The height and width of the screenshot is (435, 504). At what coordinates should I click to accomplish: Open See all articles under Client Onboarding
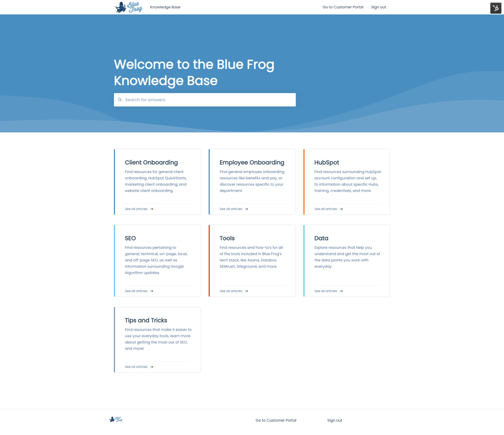pyautogui.click(x=135, y=209)
